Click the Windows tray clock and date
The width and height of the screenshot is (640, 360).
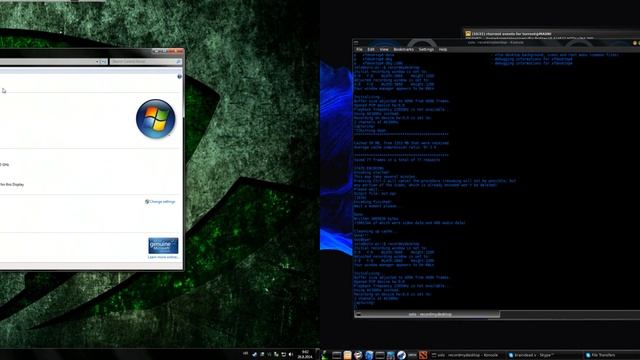(x=305, y=354)
